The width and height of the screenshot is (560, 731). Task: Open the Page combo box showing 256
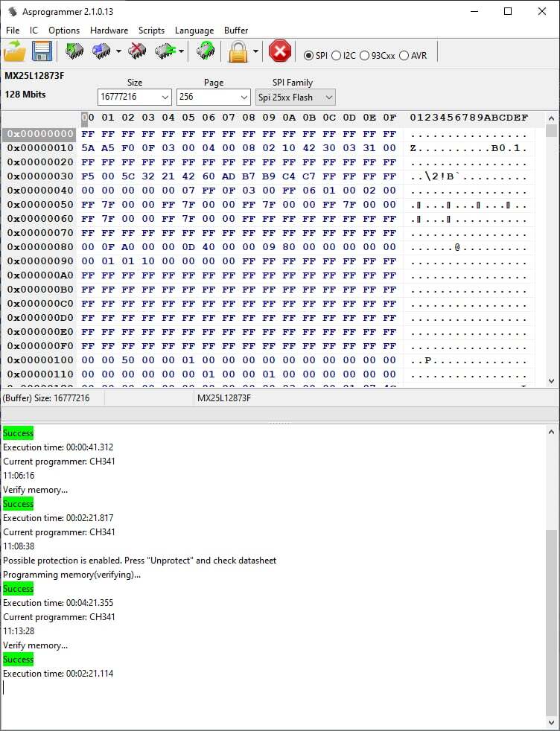[213, 97]
